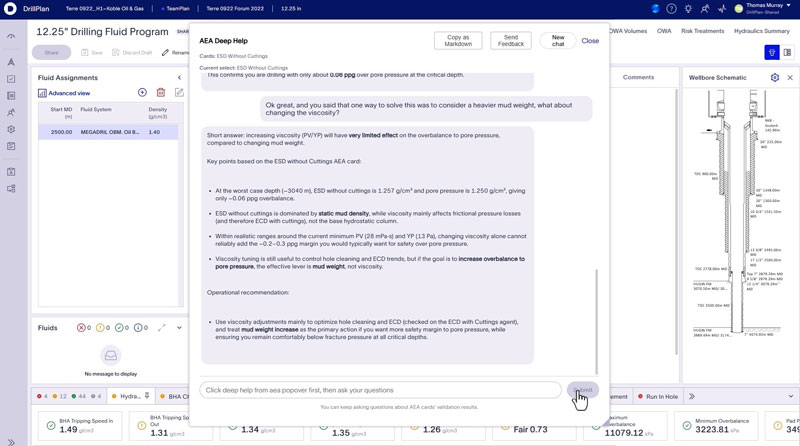Open the Hydraulics Summary tab
The height and width of the screenshot is (446, 800).
point(762,31)
